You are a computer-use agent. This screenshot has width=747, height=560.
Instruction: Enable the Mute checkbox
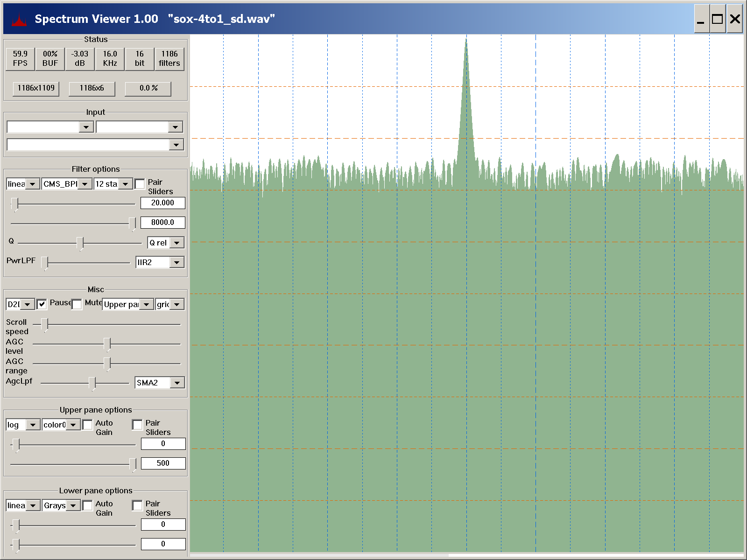point(77,304)
